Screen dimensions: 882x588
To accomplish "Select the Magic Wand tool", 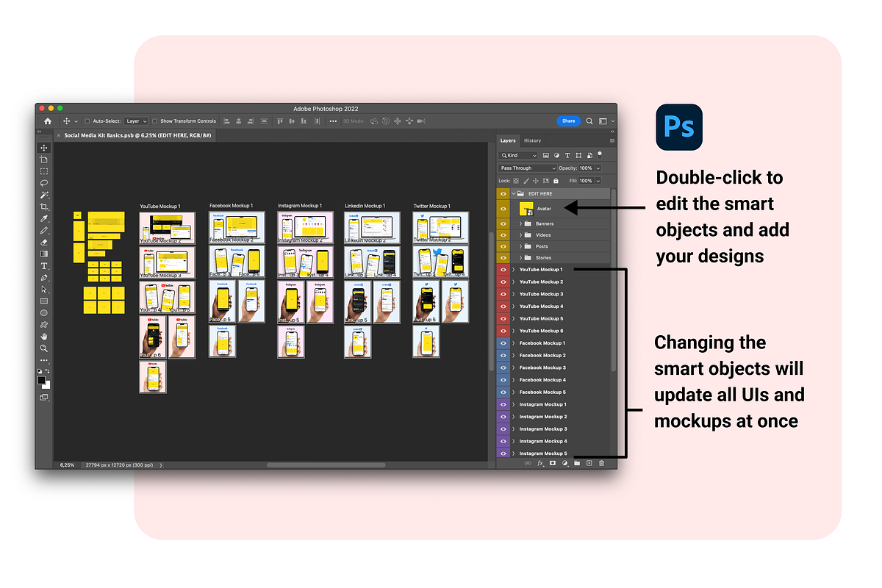I will [44, 195].
